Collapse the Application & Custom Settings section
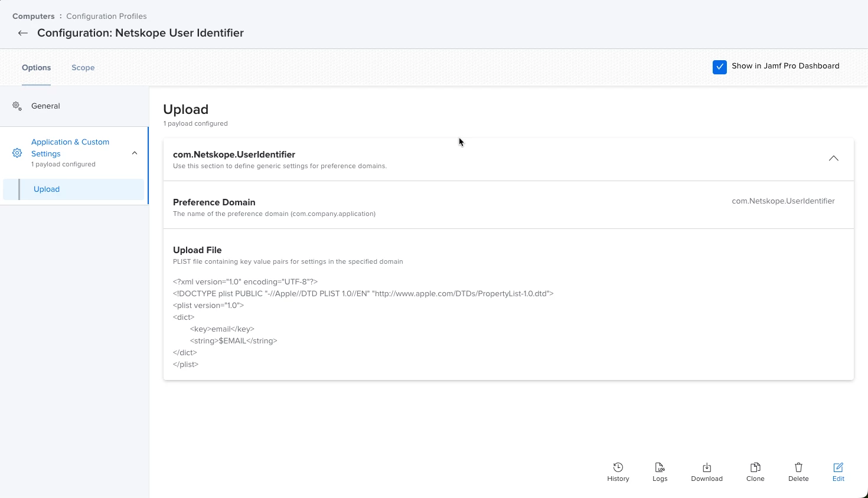The image size is (868, 498). (x=135, y=153)
